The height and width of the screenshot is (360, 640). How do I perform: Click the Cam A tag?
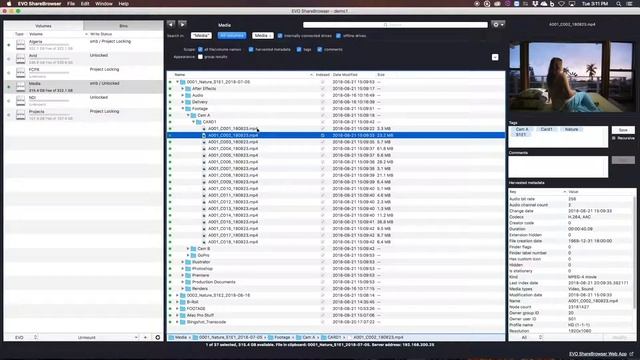tap(522, 129)
